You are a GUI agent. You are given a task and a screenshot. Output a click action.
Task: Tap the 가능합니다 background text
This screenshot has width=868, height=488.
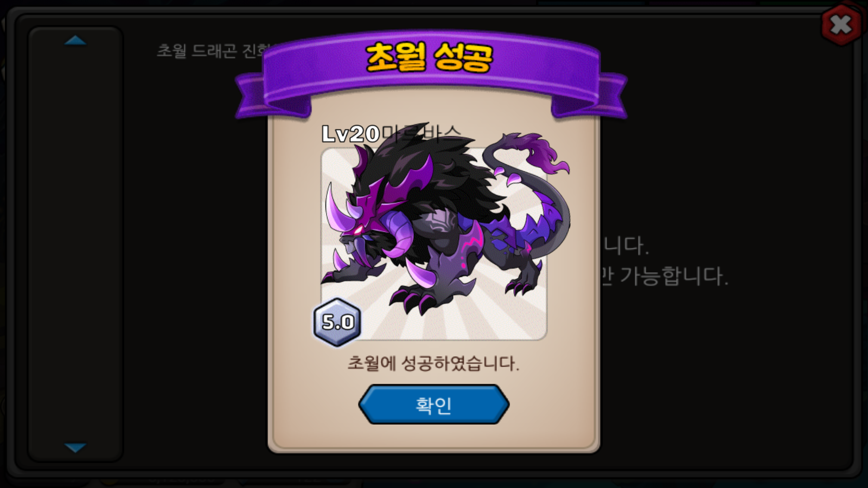673,277
